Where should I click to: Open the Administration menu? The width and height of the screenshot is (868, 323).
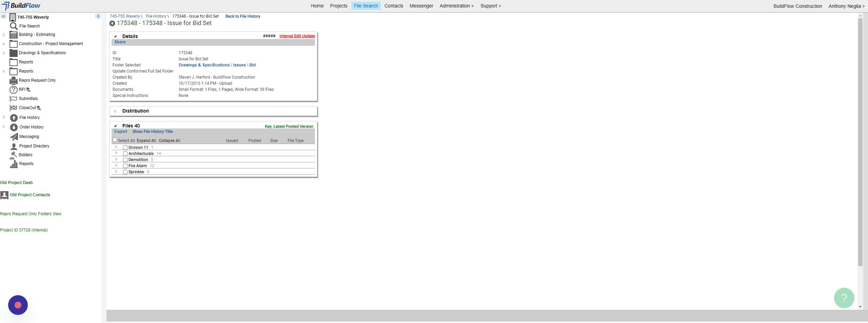click(456, 6)
